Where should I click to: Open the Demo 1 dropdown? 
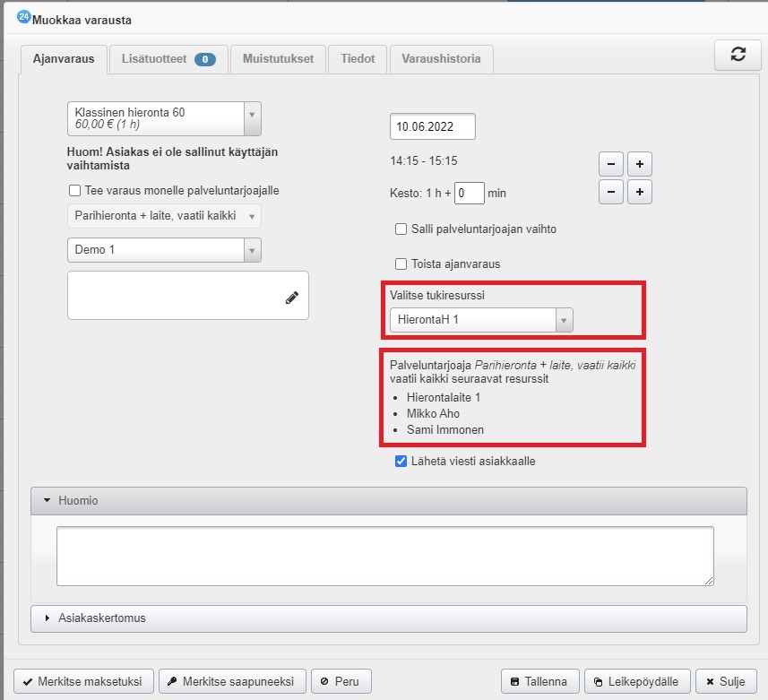pyautogui.click(x=164, y=250)
